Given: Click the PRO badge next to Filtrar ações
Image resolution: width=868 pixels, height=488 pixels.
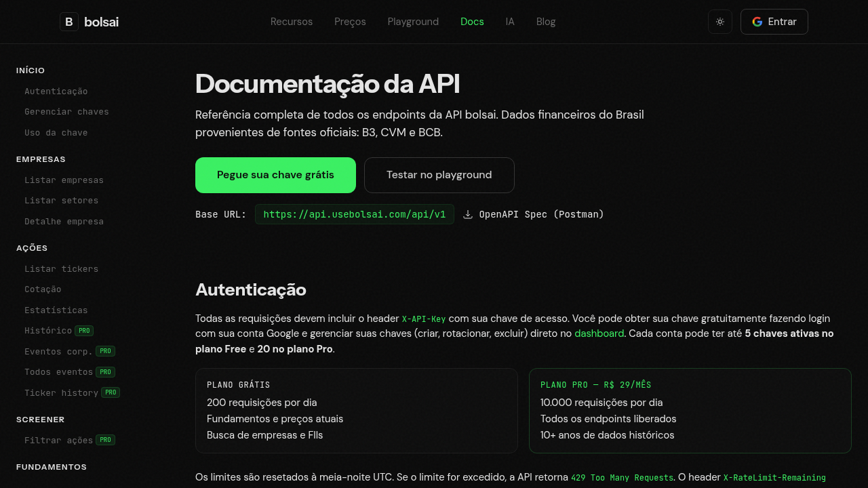Looking at the screenshot, I should 105,441.
